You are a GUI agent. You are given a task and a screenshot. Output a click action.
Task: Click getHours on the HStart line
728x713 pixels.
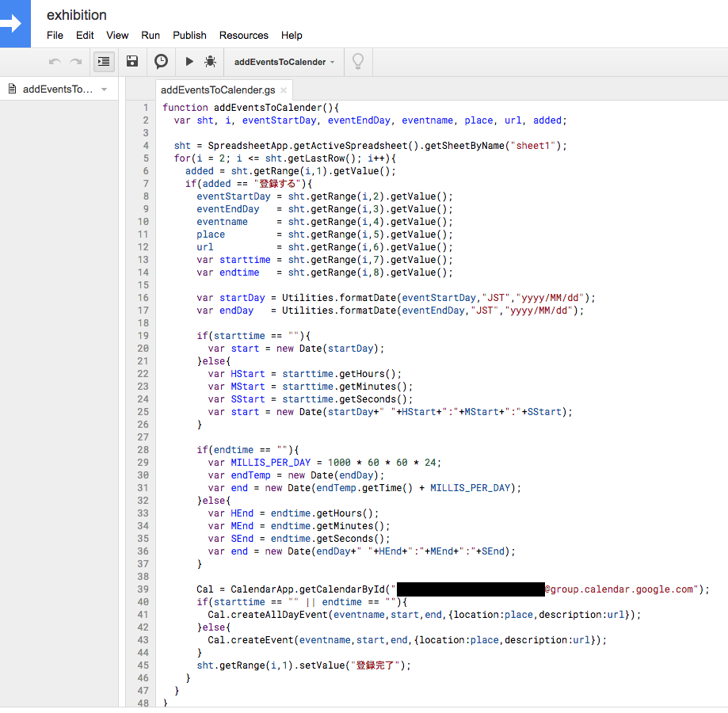point(362,374)
